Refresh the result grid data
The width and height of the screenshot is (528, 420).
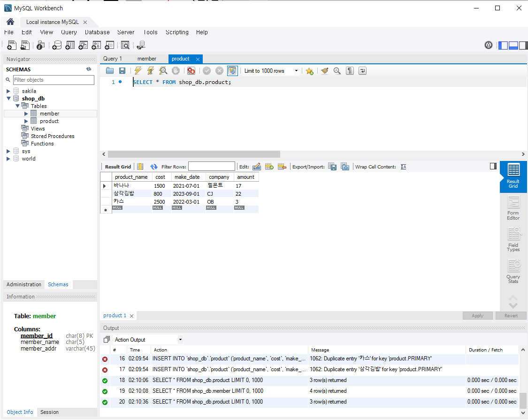coord(154,167)
